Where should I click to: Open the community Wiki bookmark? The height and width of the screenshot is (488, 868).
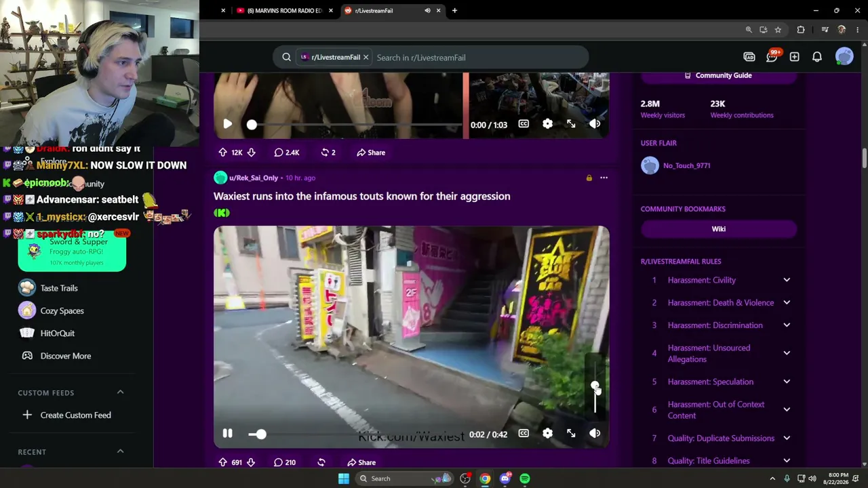tap(718, 229)
